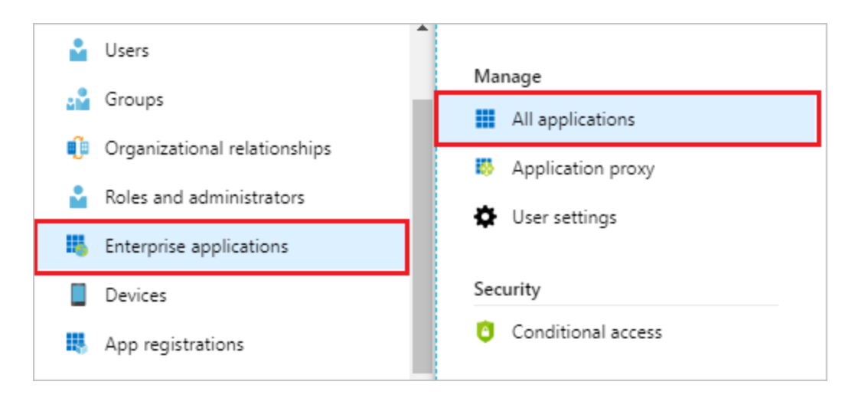
Task: Click the User settings gear icon
Action: [485, 217]
